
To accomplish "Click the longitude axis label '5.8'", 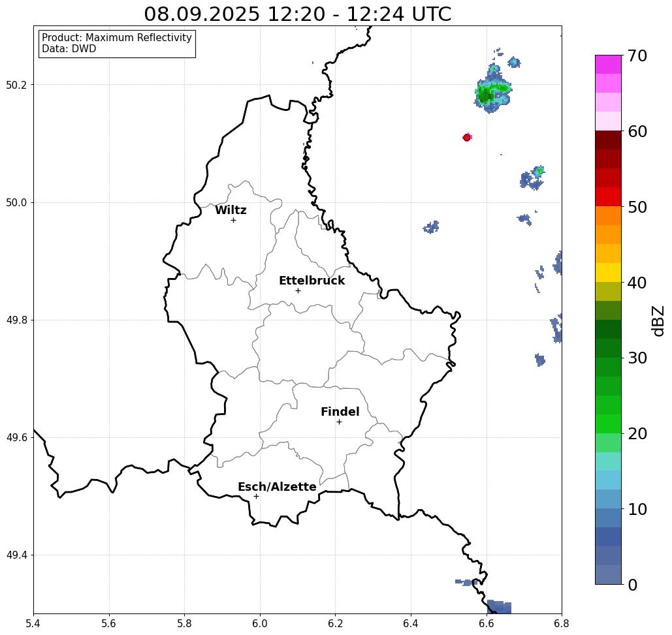I will (x=184, y=623).
